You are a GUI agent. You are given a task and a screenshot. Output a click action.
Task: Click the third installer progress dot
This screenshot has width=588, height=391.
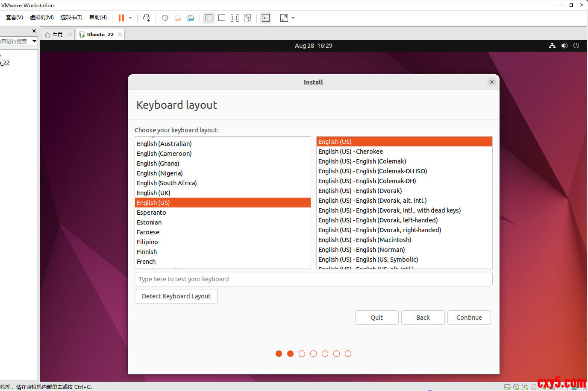[302, 353]
